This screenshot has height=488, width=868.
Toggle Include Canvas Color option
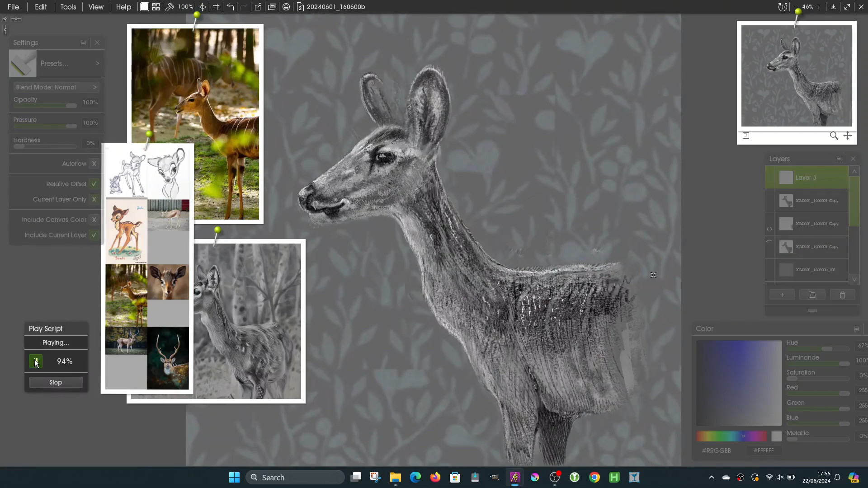pyautogui.click(x=94, y=220)
